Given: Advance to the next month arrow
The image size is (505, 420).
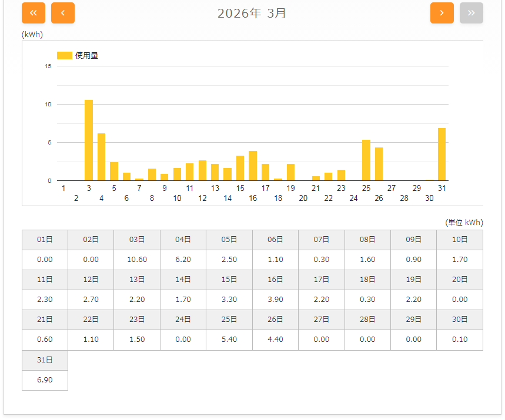Looking at the screenshot, I should 442,13.
